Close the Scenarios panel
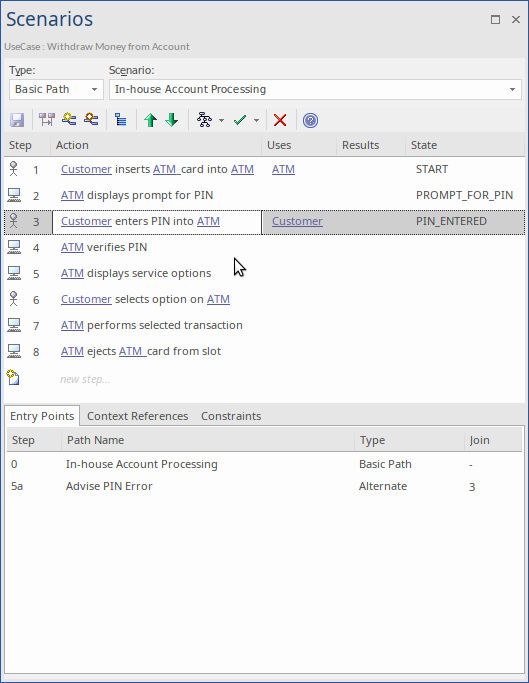 pyautogui.click(x=516, y=20)
